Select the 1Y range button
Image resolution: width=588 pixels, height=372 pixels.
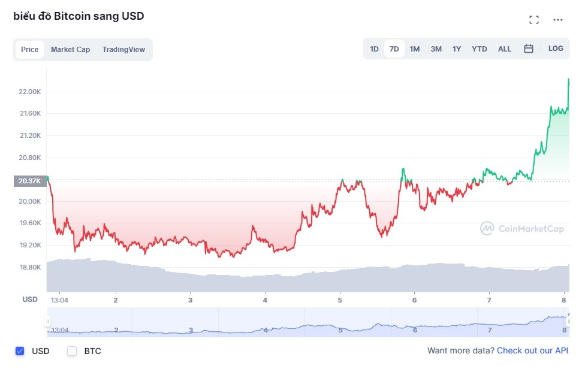457,49
